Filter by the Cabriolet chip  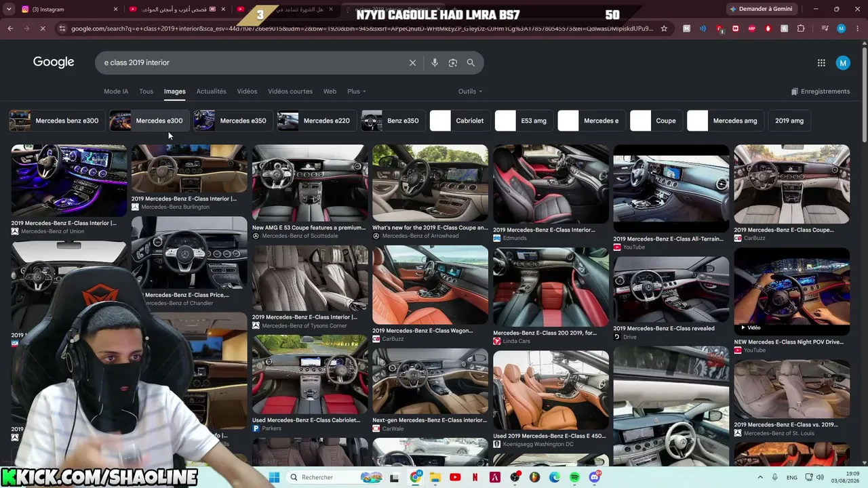(458, 121)
